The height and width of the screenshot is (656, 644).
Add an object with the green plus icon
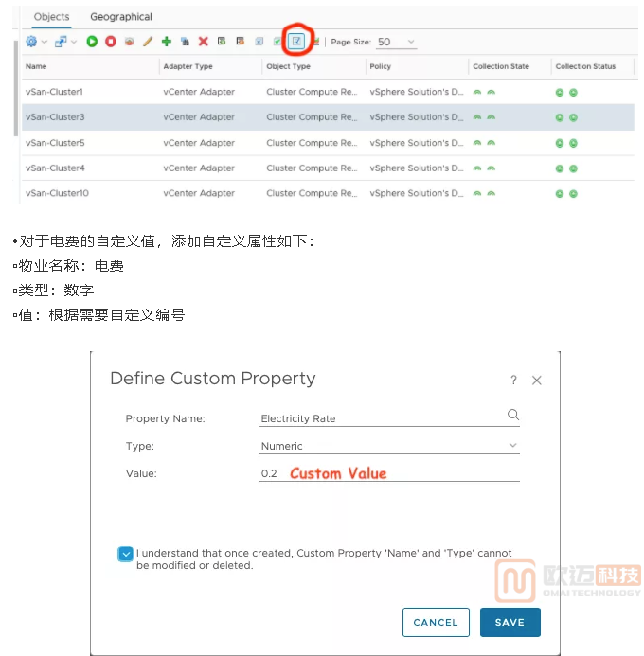167,42
